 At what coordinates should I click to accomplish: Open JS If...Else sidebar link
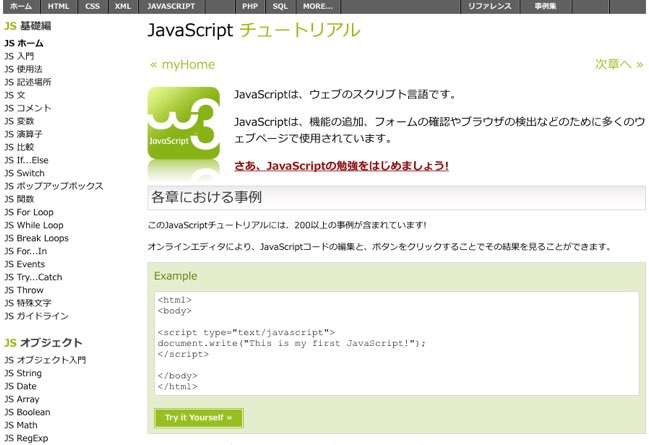point(26,160)
